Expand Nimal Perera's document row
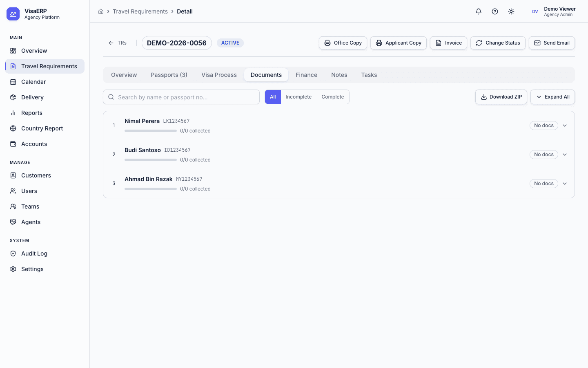 pyautogui.click(x=565, y=126)
